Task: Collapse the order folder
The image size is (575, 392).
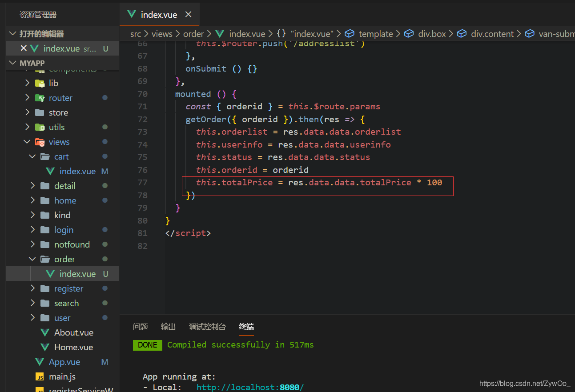Action: pos(33,259)
